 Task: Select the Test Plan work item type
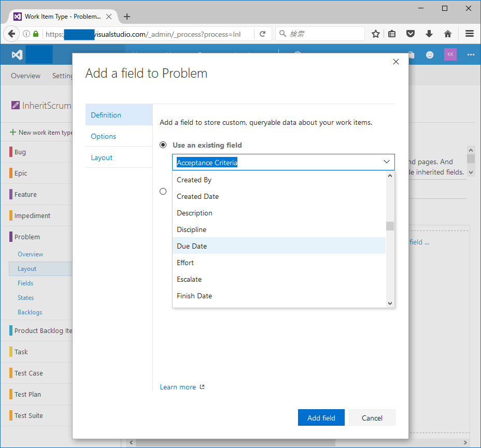click(37, 394)
